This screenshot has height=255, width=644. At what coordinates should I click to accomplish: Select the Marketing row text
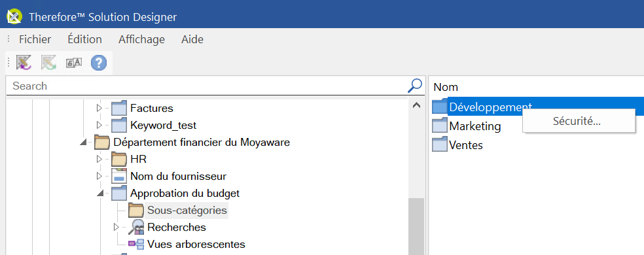[x=475, y=126]
